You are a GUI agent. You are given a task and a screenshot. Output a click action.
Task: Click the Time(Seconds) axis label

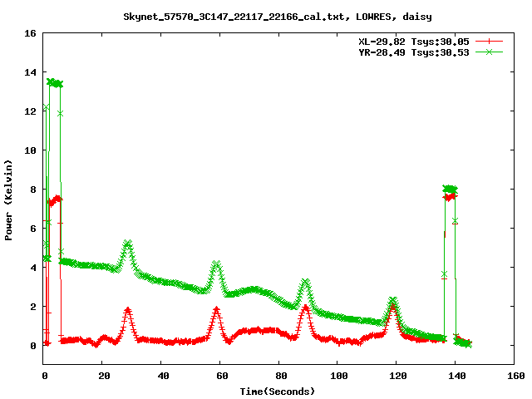278,392
